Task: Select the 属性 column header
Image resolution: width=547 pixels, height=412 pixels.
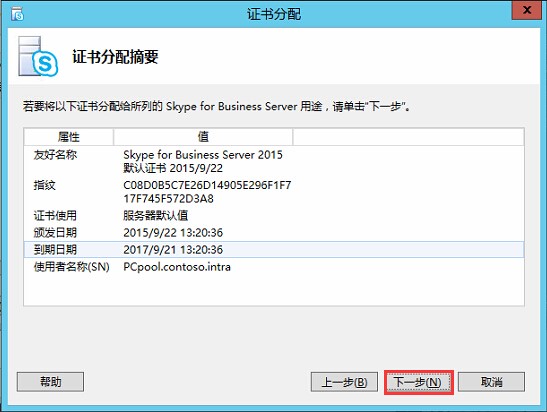Action: click(69, 137)
